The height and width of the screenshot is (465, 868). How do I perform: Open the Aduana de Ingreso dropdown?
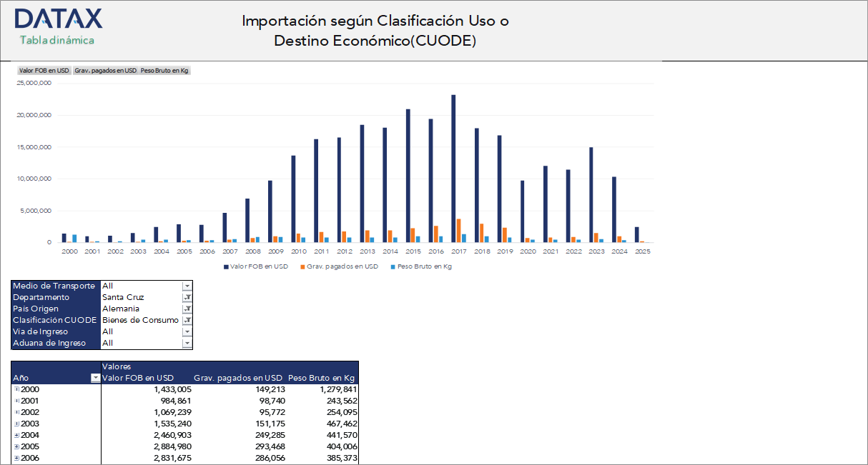click(x=187, y=343)
